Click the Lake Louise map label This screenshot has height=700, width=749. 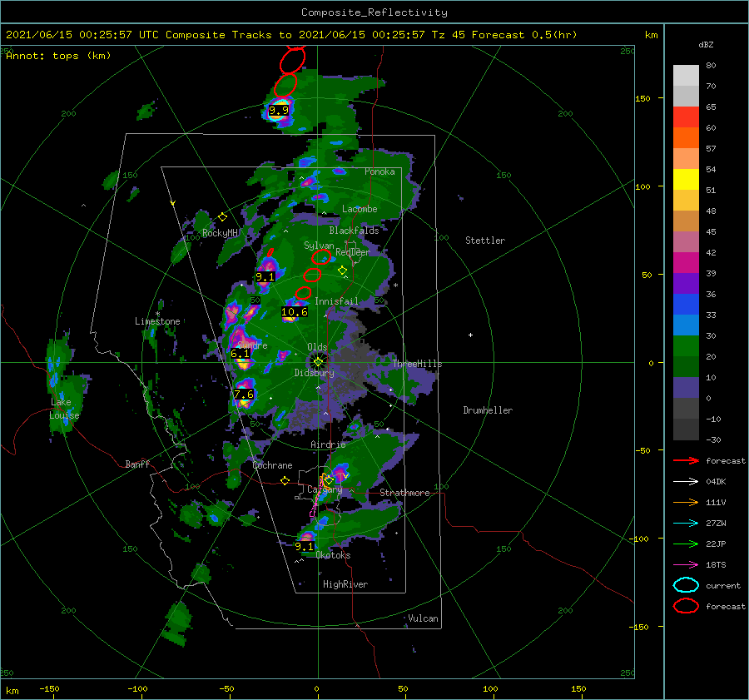click(x=64, y=409)
